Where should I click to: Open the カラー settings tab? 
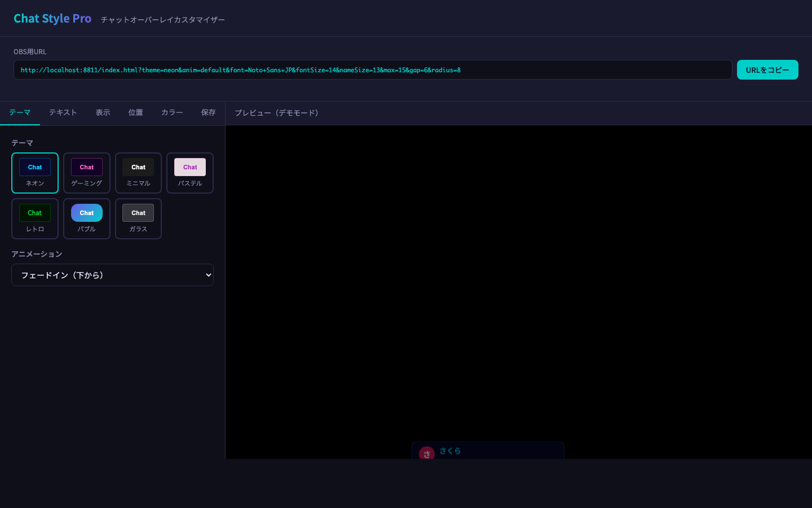pyautogui.click(x=172, y=112)
